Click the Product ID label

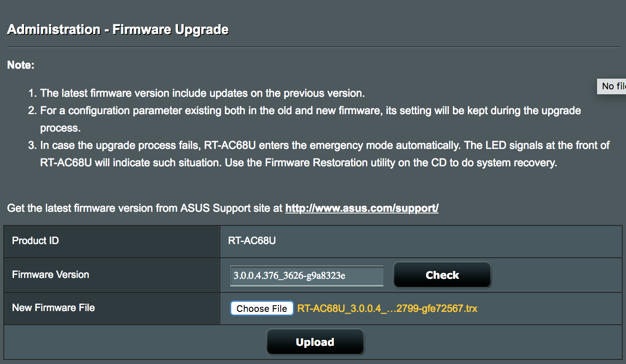(36, 241)
